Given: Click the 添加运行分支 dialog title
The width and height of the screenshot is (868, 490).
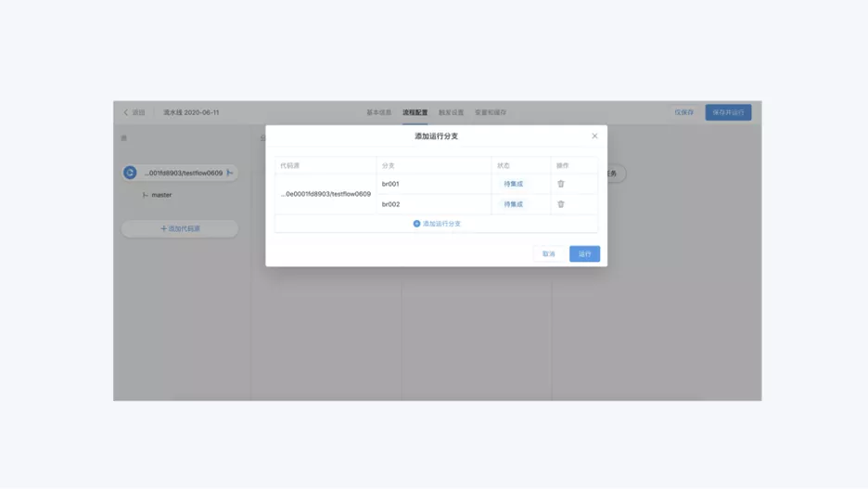Looking at the screenshot, I should click(436, 136).
